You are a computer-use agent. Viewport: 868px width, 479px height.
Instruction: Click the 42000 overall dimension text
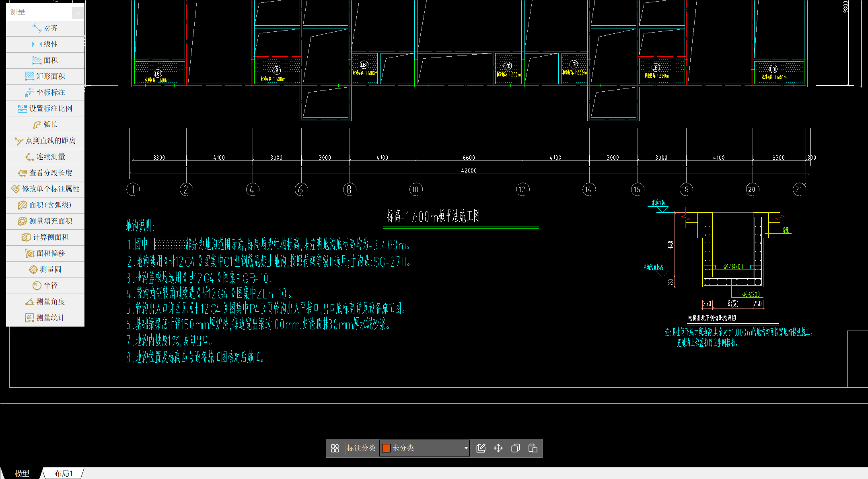click(x=469, y=171)
